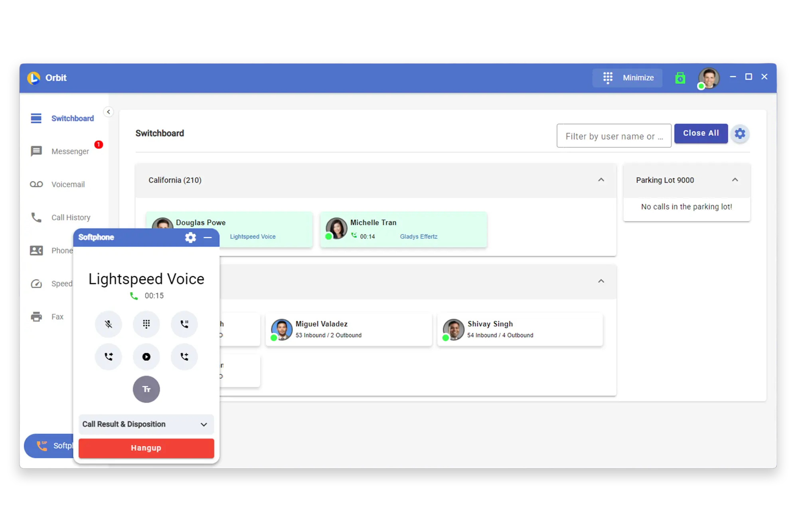The image size is (798, 532).
Task: Open the Switchboard section
Action: click(73, 119)
